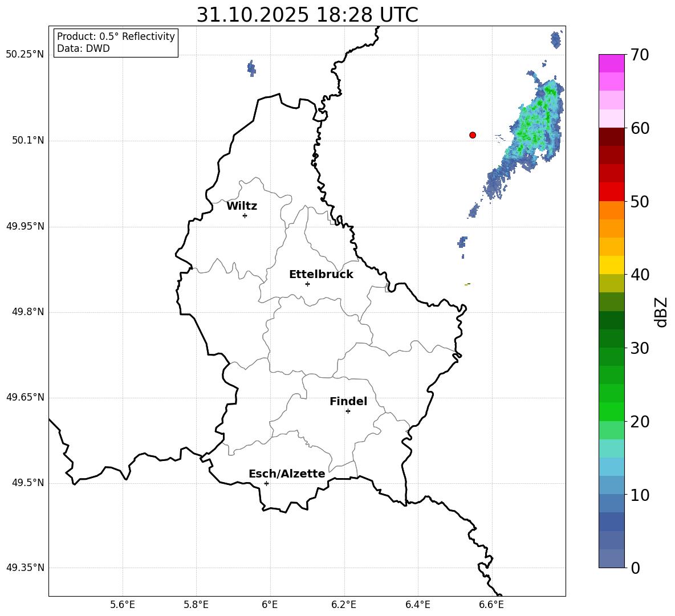Screen dimensions: 675x616
Task: Click the 49.35°N latitude label
Action: 25,568
